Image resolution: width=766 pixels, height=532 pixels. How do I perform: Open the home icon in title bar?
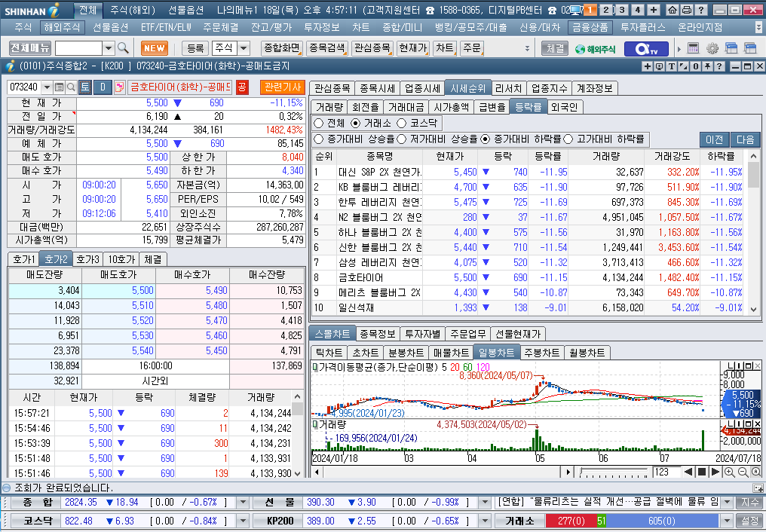pyautogui.click(x=673, y=10)
